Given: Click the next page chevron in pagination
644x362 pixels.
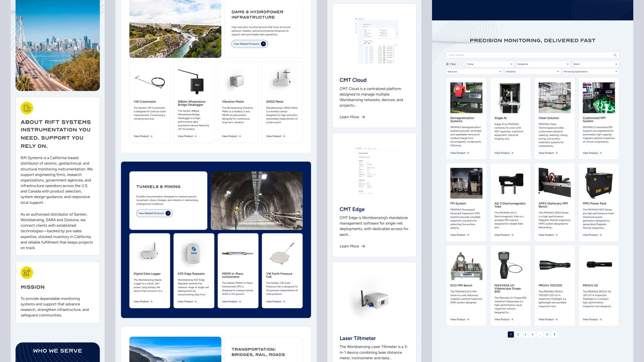Looking at the screenshot, I should (554, 334).
